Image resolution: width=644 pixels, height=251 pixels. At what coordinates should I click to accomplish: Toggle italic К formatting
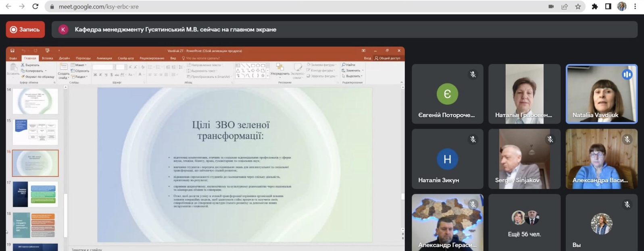pos(100,75)
